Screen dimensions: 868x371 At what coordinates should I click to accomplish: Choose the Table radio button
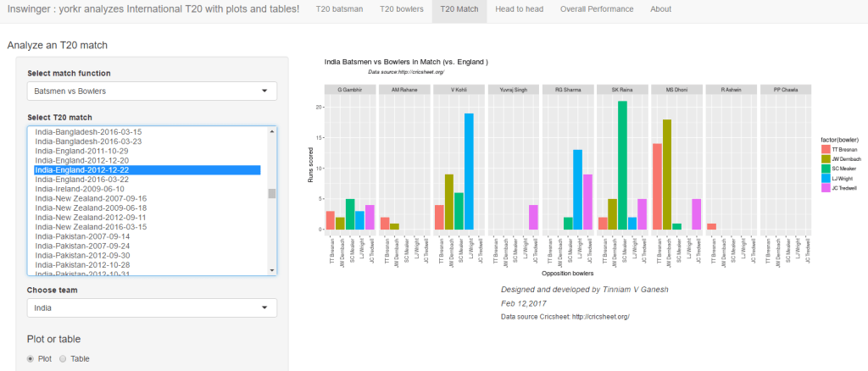point(63,358)
